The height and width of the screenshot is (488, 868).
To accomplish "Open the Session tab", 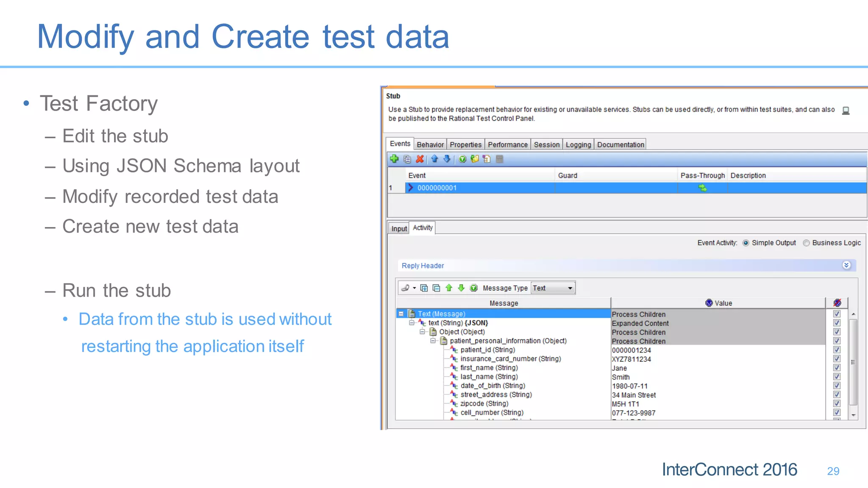I will (547, 144).
